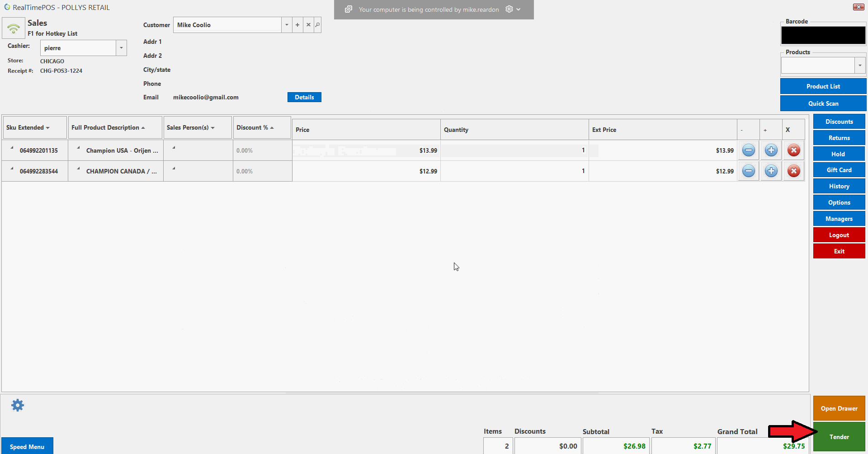The image size is (868, 454).
Task: Remove the CHAMPION CANADA line item
Action: 793,171
